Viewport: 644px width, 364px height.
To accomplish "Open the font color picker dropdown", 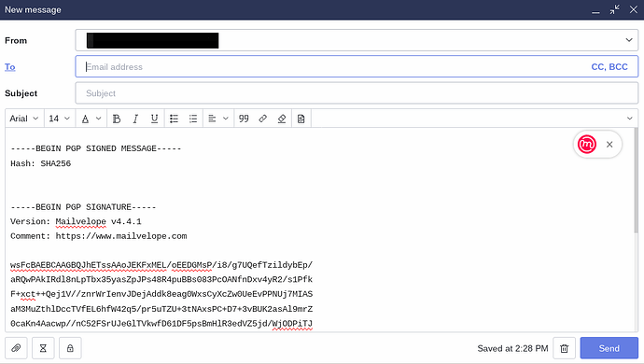I will click(91, 119).
